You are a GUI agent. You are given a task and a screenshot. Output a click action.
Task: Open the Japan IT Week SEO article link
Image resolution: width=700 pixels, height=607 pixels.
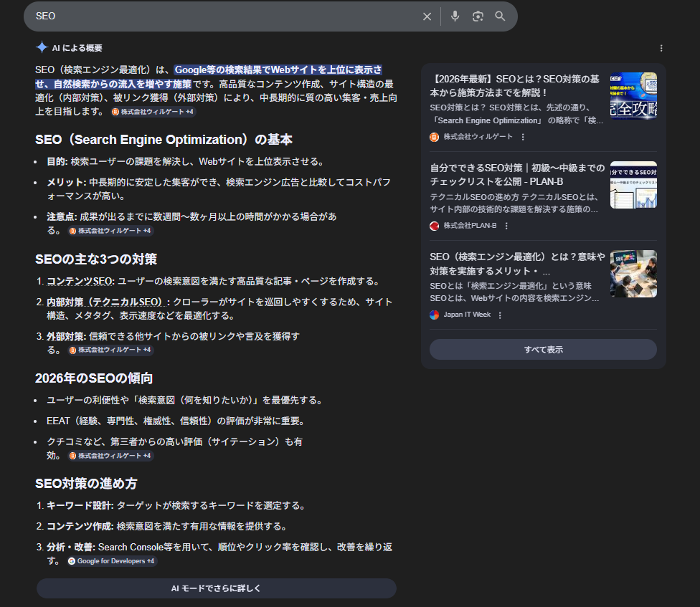point(516,264)
